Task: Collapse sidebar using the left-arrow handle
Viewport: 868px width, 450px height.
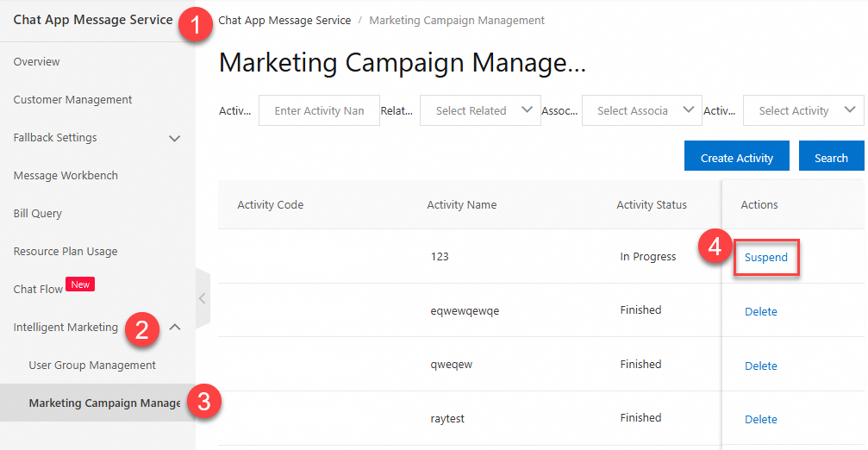Action: tap(203, 298)
